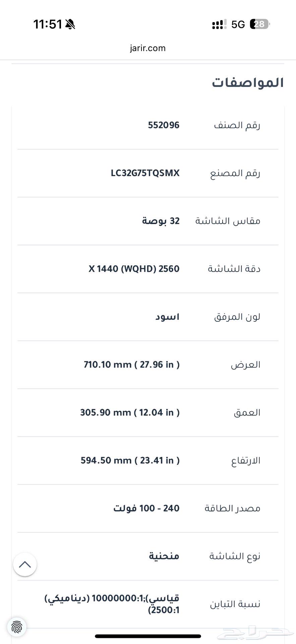Tap the مقاس الشاشة label
296x644 pixels.
(x=228, y=221)
